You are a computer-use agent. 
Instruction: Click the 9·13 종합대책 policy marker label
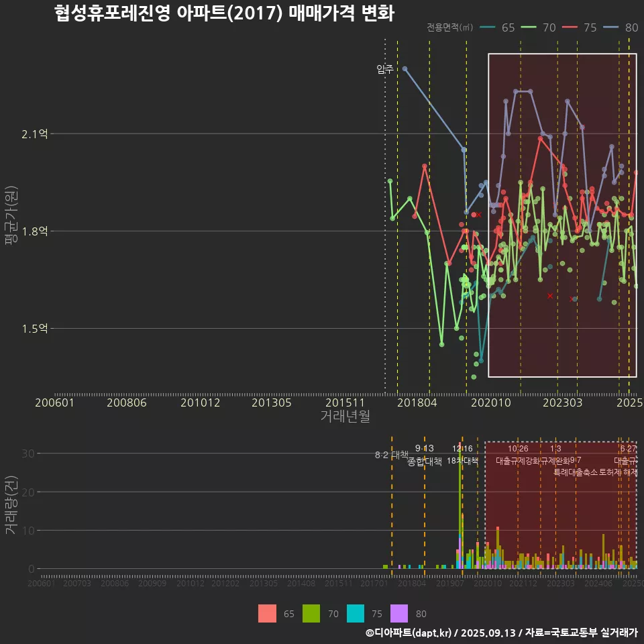[x=425, y=455]
